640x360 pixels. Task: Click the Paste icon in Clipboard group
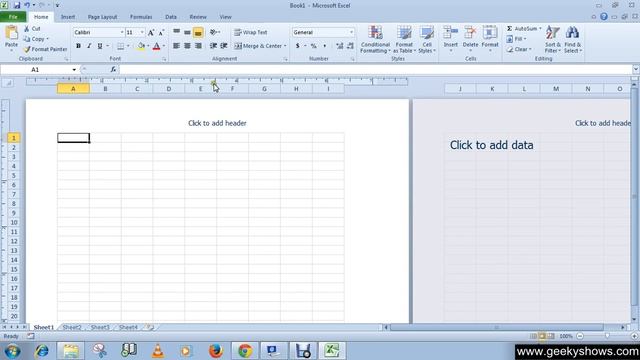[x=11, y=33]
